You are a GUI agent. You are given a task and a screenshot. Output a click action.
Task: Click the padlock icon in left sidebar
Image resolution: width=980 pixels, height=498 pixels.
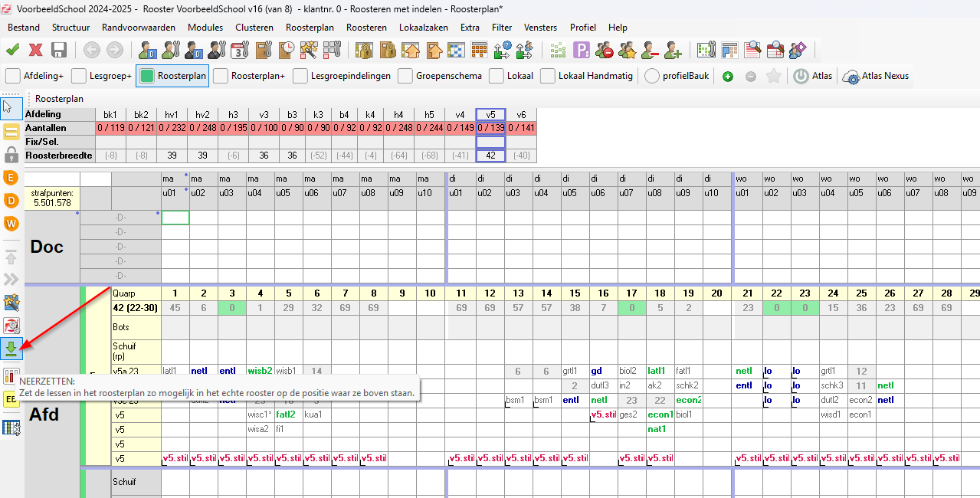point(11,154)
